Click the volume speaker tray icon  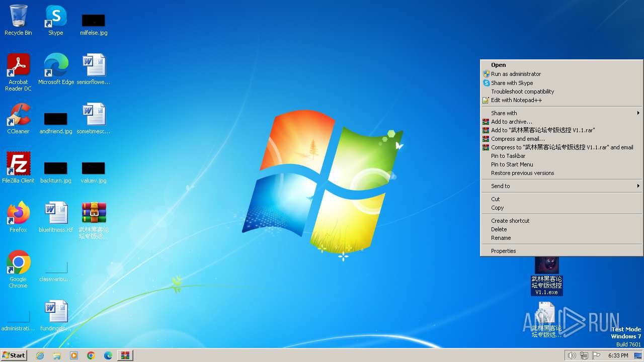(x=572, y=355)
